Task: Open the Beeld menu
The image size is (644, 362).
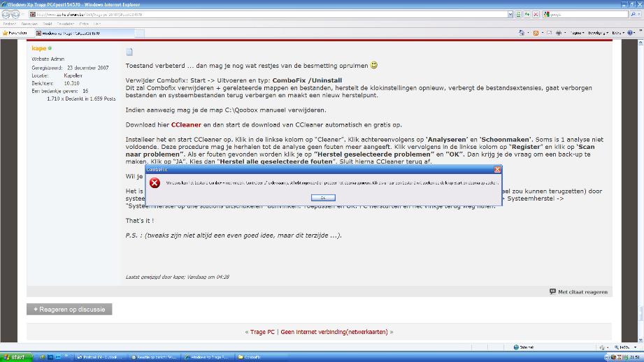Action: click(48, 24)
